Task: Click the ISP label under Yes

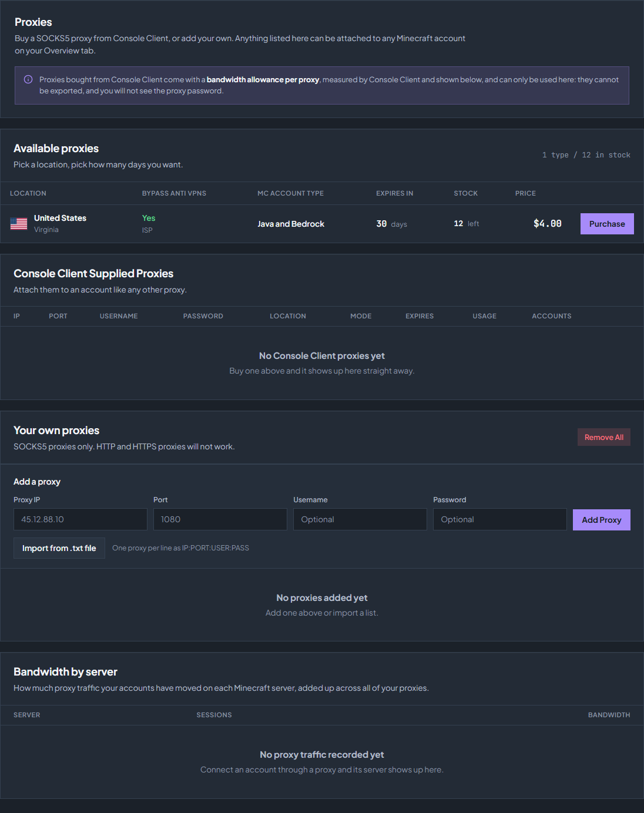Action: click(x=147, y=230)
